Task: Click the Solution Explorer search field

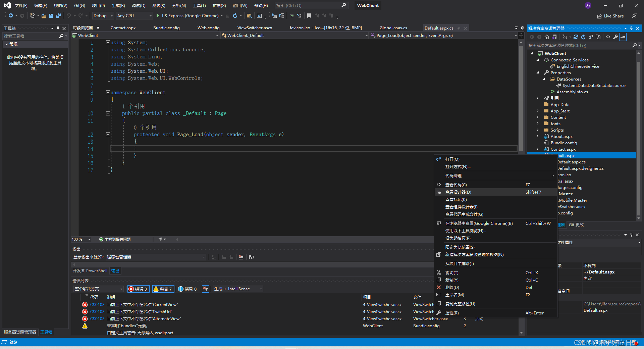Action: click(582, 45)
